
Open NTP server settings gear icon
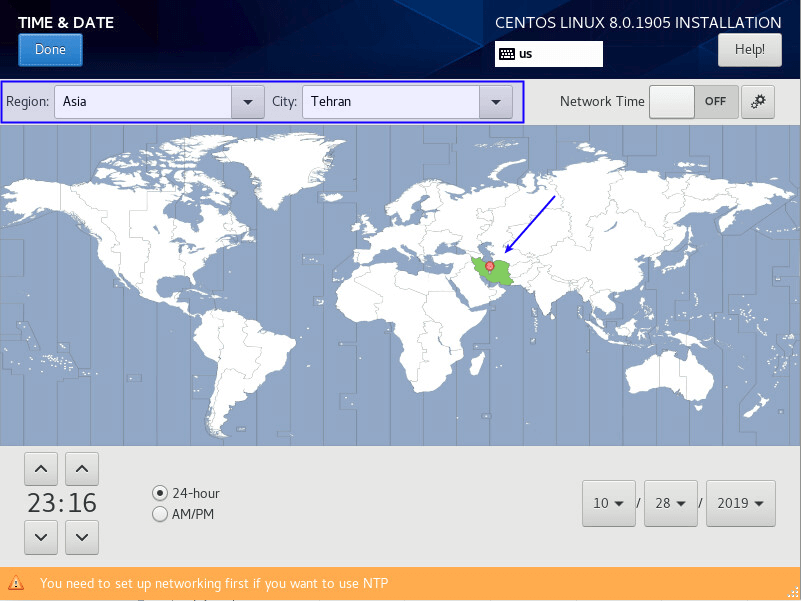click(758, 102)
